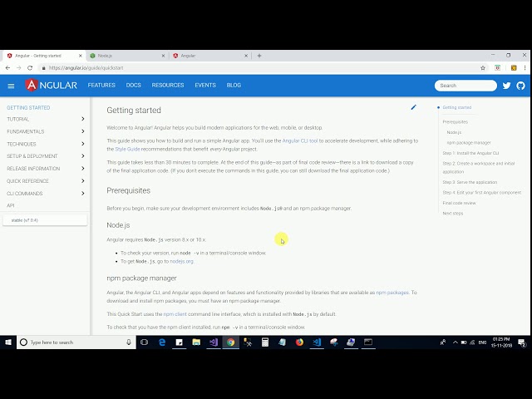Reload the page with refresh icon
This screenshot has width=532, height=399.
pyautogui.click(x=30, y=68)
